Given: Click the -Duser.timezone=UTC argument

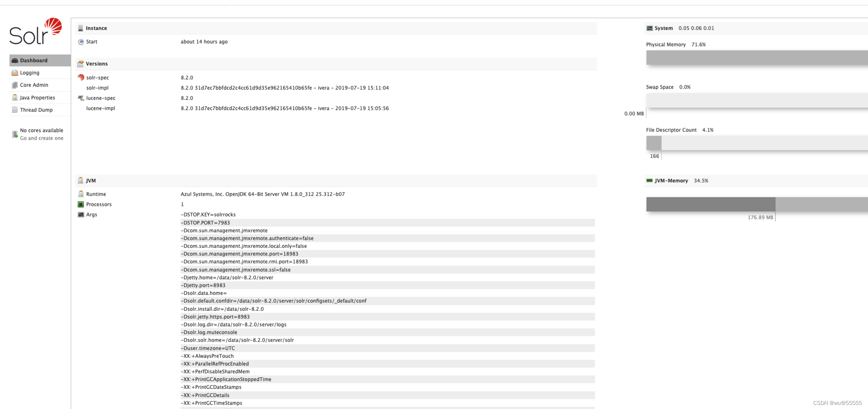Looking at the screenshot, I should 387,348.
